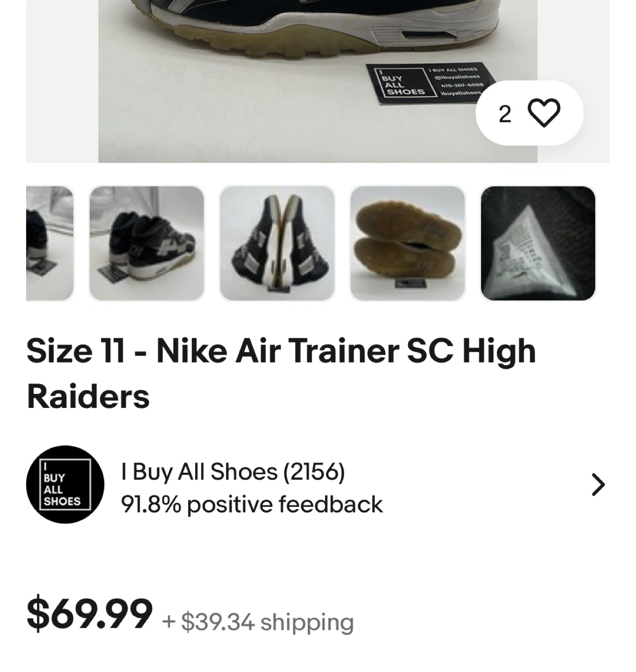
Task: Click the I Buy All Shoes seller logo
Action: [x=65, y=484]
